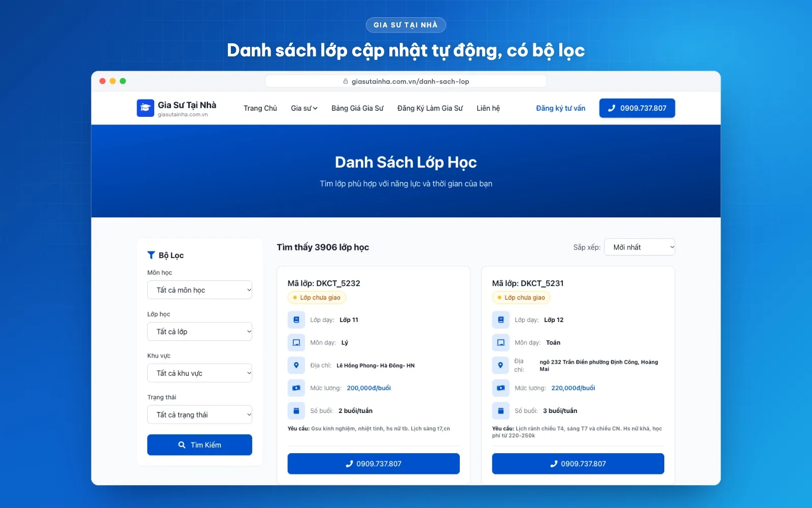Image resolution: width=812 pixels, height=508 pixels.
Task: Click the lock icon in the address bar
Action: (346, 81)
